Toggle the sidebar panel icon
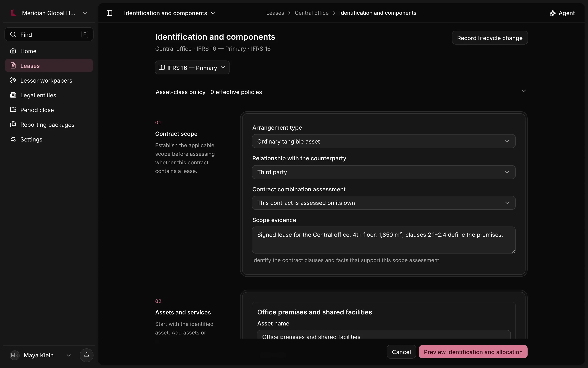 coord(109,13)
